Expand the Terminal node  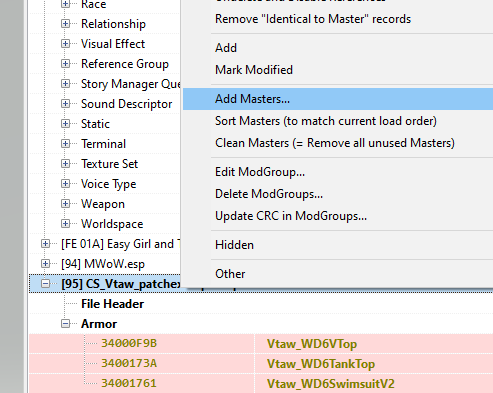pos(66,144)
